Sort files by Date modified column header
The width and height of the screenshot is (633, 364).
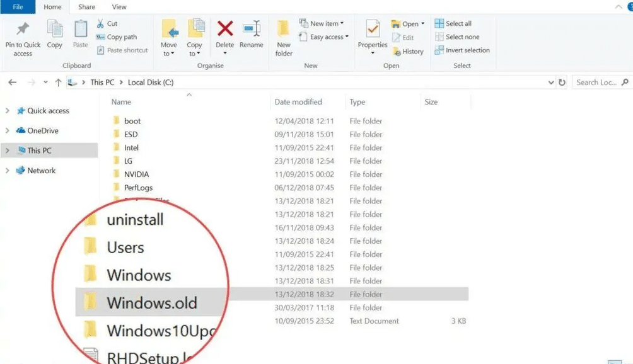click(x=298, y=102)
